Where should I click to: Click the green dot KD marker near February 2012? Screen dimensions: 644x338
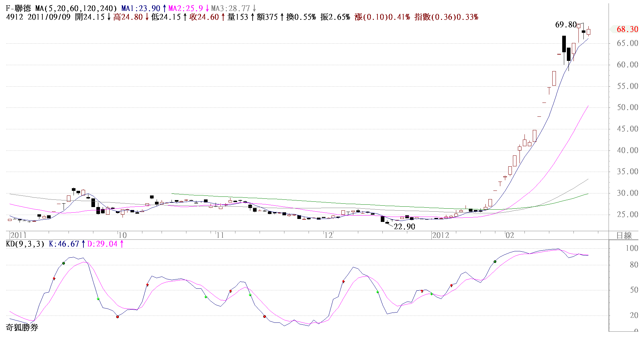click(x=495, y=262)
